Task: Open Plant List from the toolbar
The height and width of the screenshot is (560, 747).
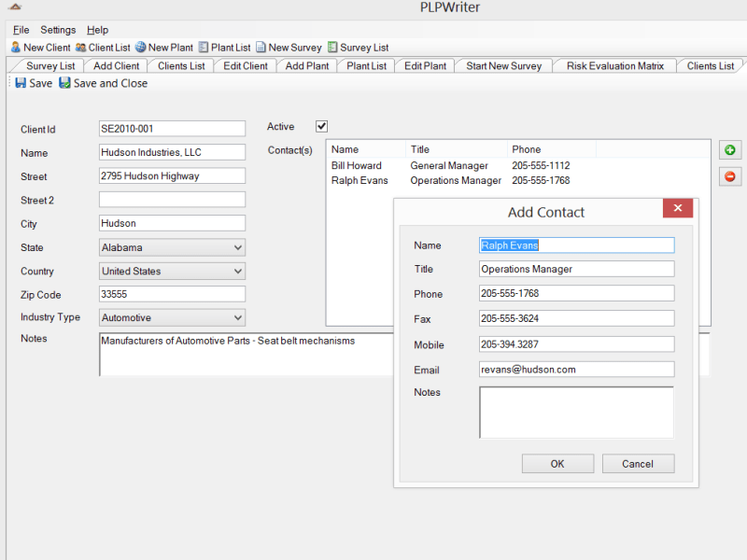Action: pyautogui.click(x=203, y=47)
